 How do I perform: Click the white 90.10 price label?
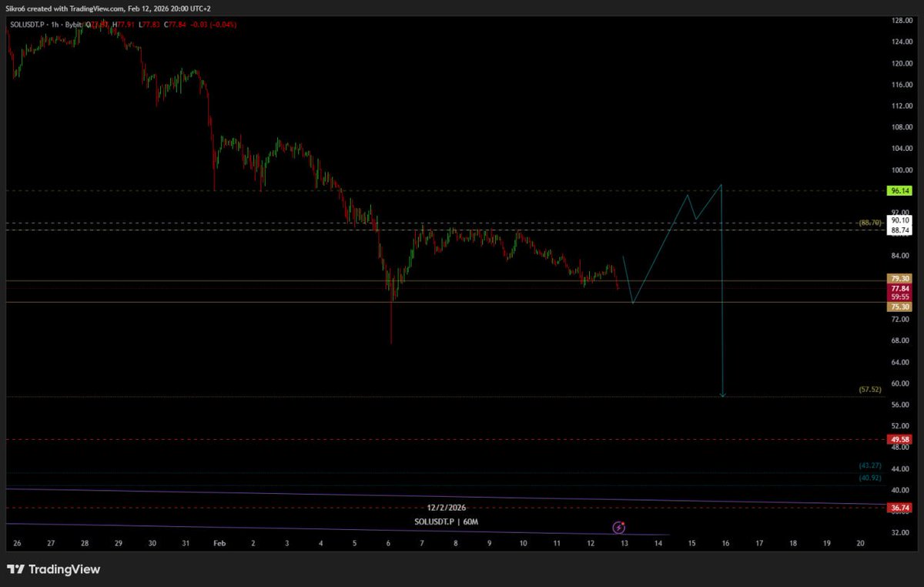coord(901,220)
